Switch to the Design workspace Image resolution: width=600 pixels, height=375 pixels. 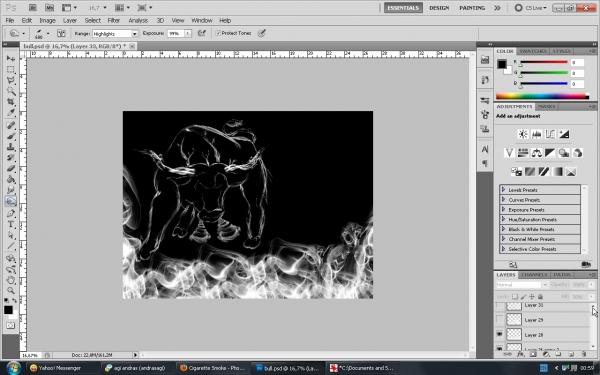pyautogui.click(x=439, y=8)
